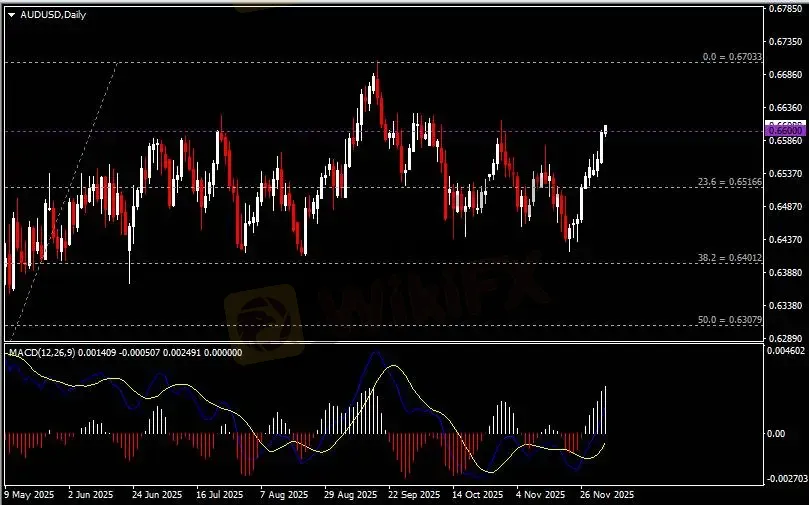Click the 0.004602 MACD scale value
This screenshot has width=809, height=505.
coord(784,352)
